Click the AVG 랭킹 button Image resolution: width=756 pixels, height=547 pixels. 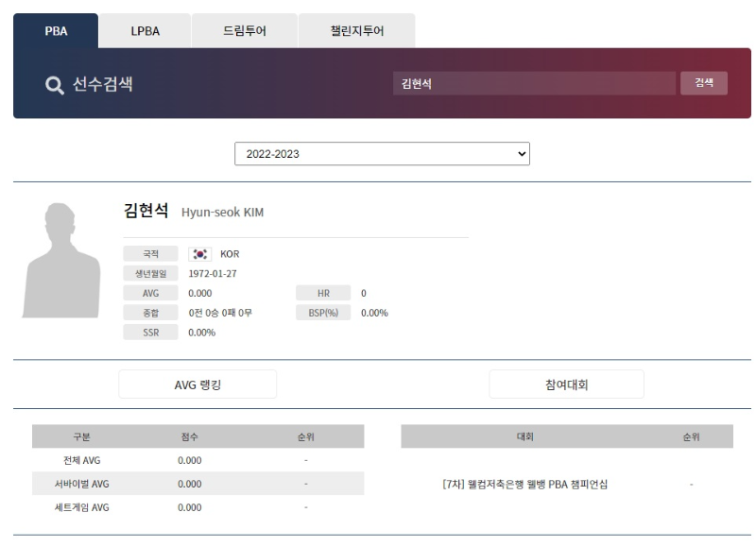pyautogui.click(x=197, y=384)
